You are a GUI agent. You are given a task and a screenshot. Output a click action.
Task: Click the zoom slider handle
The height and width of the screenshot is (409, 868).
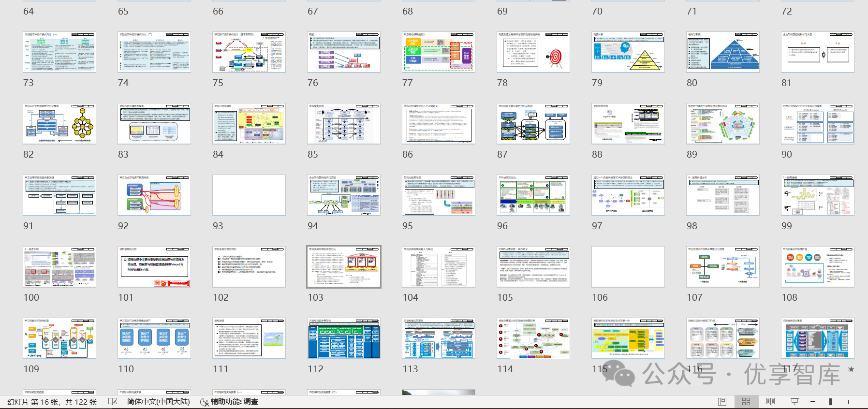point(830,402)
